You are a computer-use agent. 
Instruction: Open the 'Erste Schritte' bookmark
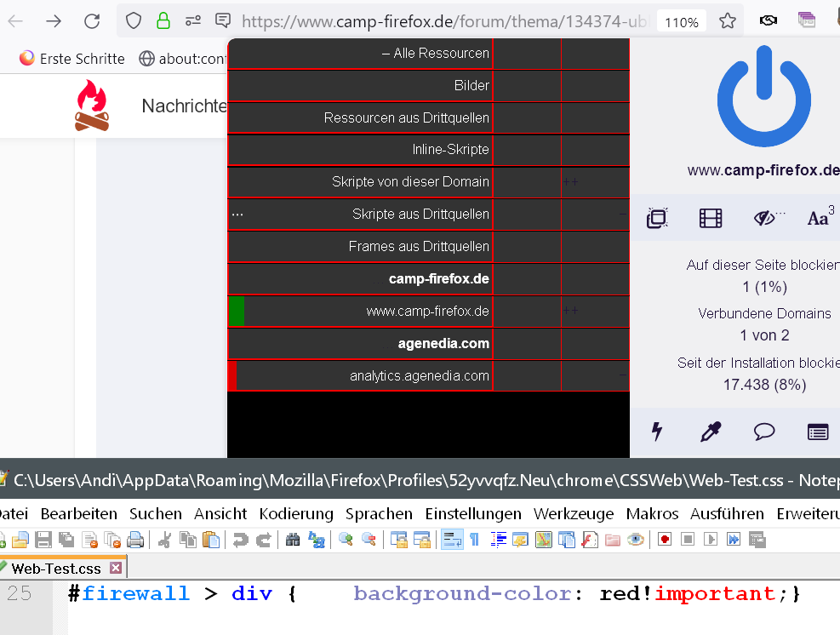click(71, 59)
